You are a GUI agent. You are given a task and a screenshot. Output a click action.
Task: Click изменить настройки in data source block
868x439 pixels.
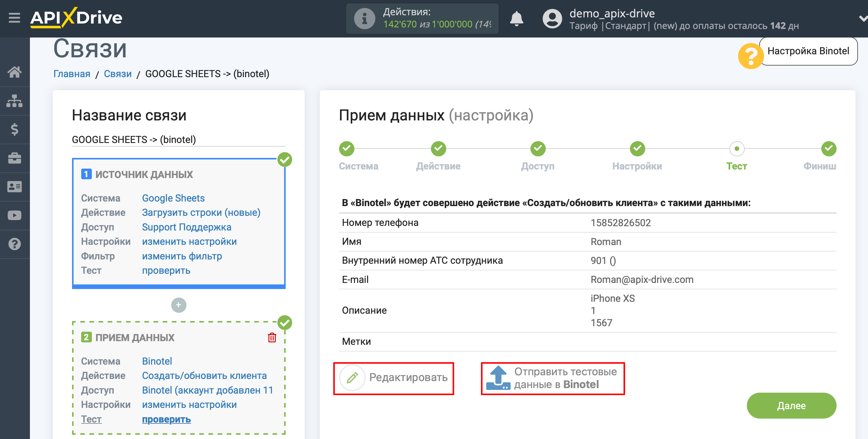pyautogui.click(x=189, y=241)
